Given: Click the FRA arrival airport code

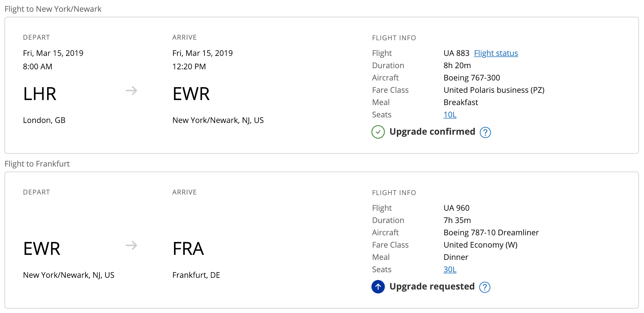Looking at the screenshot, I should click(x=188, y=249).
